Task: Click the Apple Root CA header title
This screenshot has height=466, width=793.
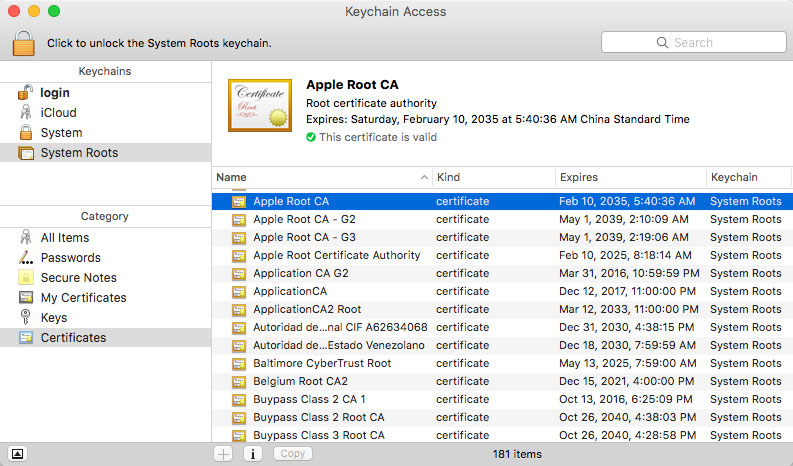Action: pyautogui.click(x=352, y=84)
